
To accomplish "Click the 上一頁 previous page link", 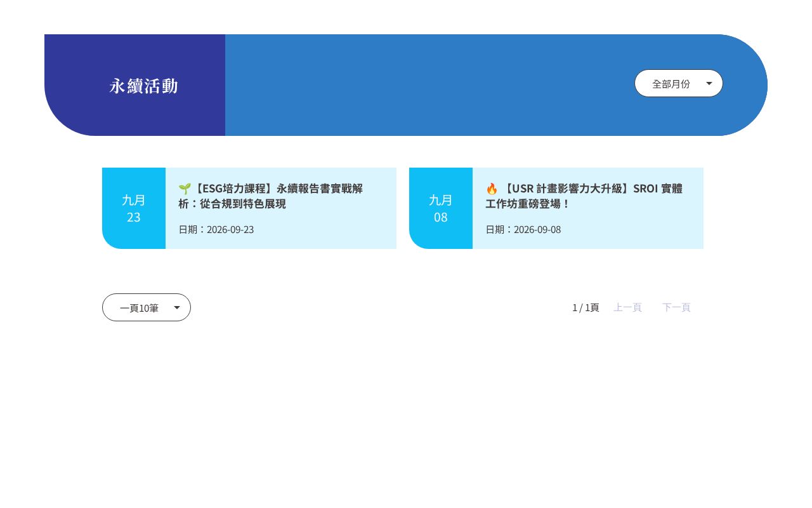I will pyautogui.click(x=627, y=307).
